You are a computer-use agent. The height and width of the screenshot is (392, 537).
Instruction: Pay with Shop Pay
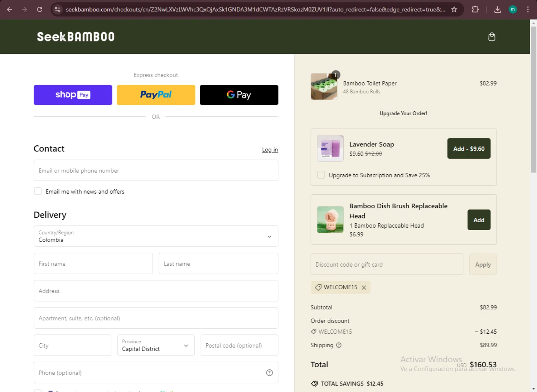pyautogui.click(x=73, y=95)
